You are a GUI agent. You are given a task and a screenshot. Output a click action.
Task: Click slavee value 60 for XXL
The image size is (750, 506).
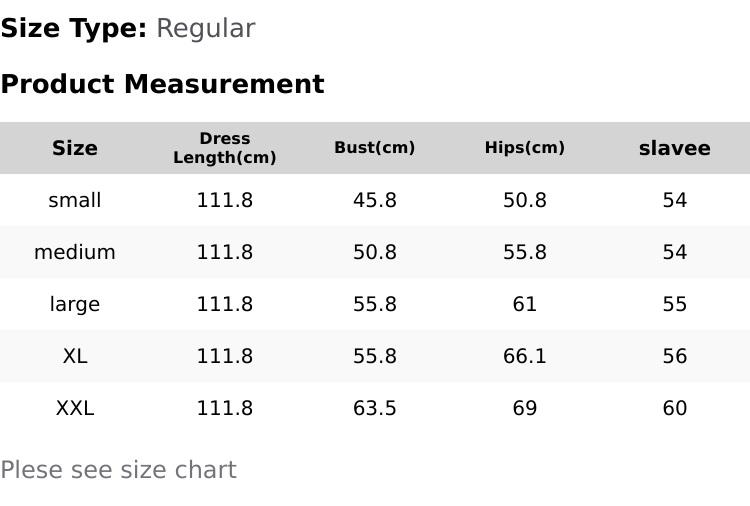(674, 408)
